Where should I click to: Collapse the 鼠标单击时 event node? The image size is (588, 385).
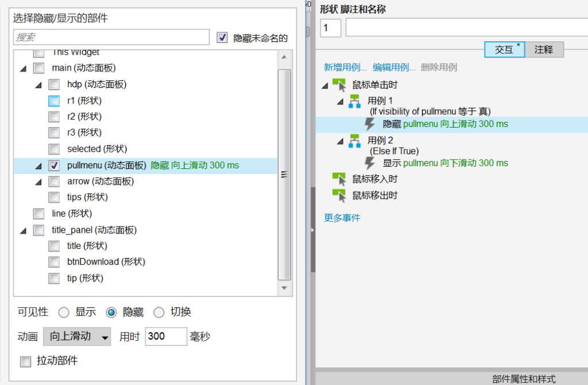(x=325, y=86)
